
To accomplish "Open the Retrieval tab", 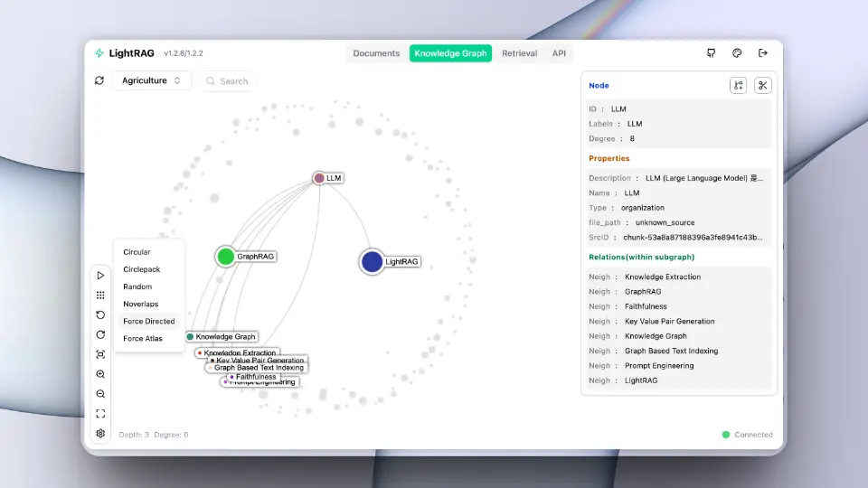I will tap(519, 53).
